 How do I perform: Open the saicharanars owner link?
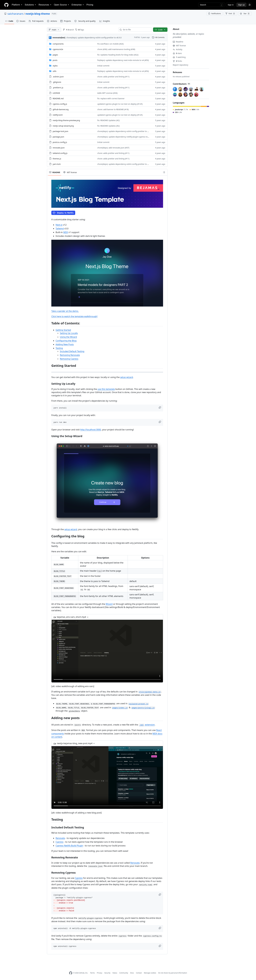click(16, 14)
